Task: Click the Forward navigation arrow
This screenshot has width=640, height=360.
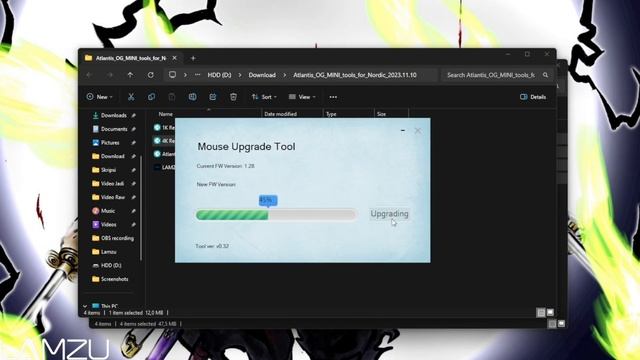Action: 109,75
